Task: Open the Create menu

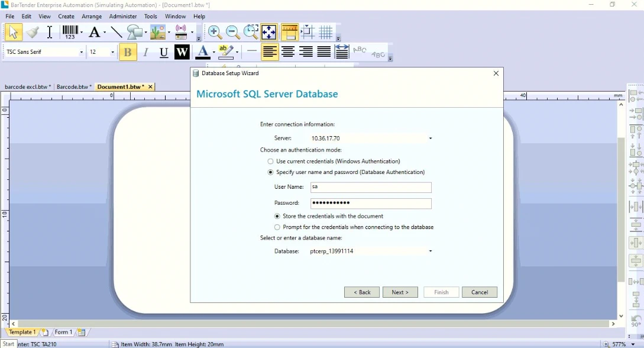Action: point(66,17)
